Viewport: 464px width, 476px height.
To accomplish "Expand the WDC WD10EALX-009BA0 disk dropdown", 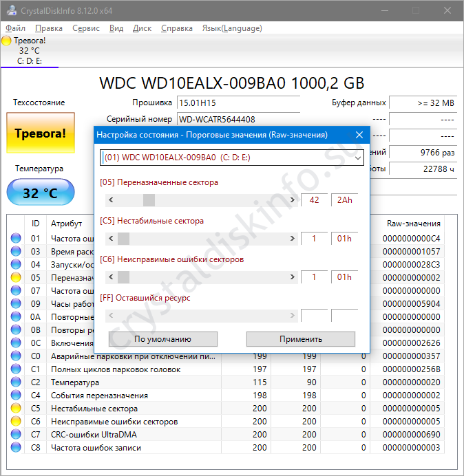I will tap(358, 158).
